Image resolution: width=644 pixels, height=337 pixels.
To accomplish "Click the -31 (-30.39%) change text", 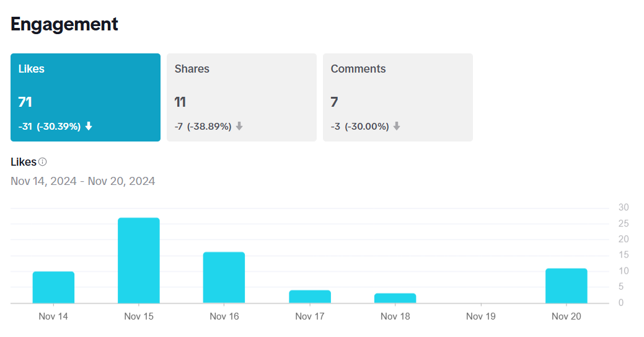I will coord(50,126).
